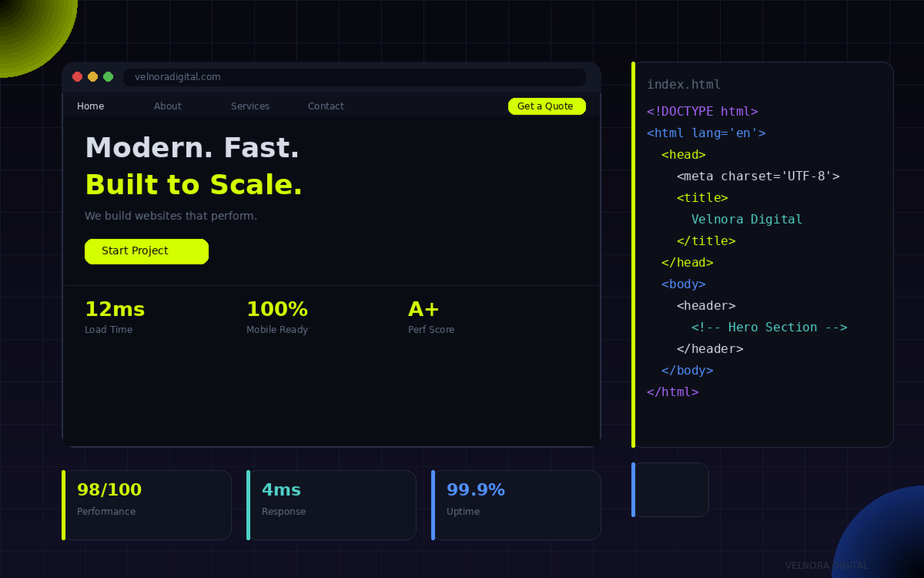Click the 99.9% Uptime card

516,505
